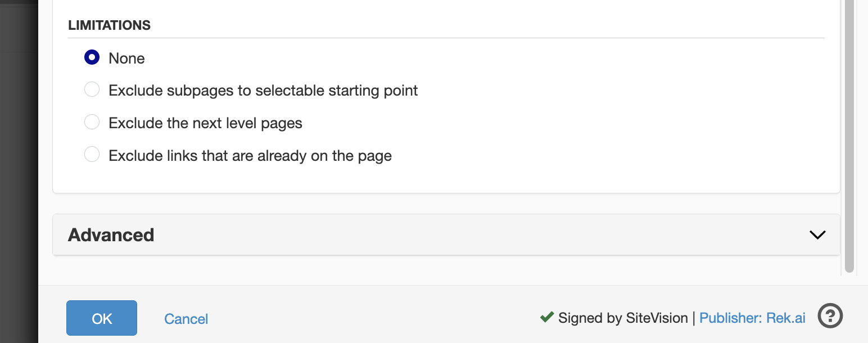The width and height of the screenshot is (868, 343).
Task: Click the LIMITATIONS section heading
Action: [109, 25]
